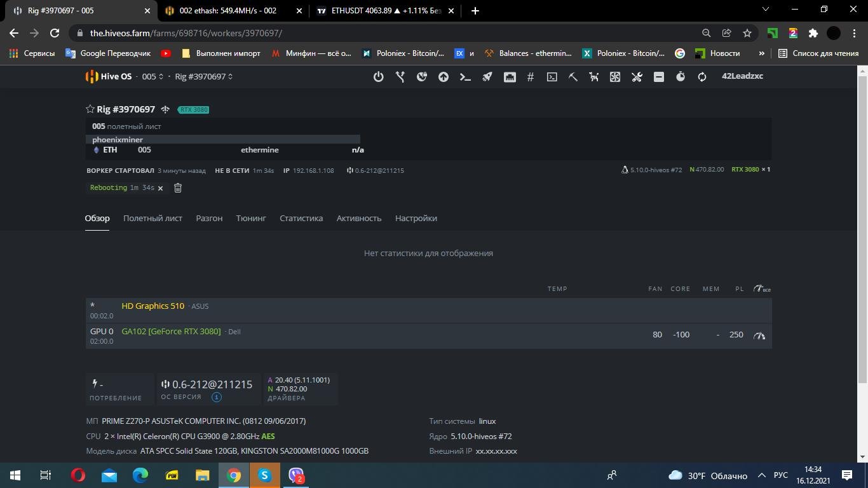Reload the page in Chrome
Image resolution: width=868 pixels, height=488 pixels.
[55, 33]
